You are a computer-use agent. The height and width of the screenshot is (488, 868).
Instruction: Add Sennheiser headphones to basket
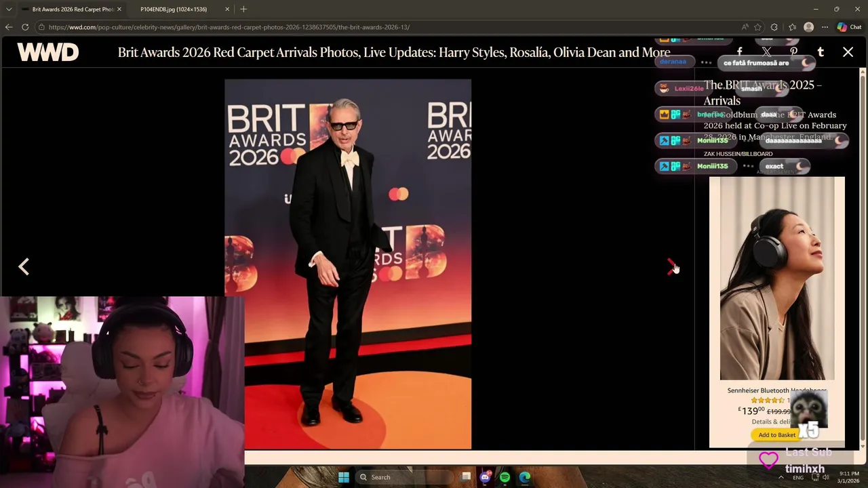pos(777,435)
